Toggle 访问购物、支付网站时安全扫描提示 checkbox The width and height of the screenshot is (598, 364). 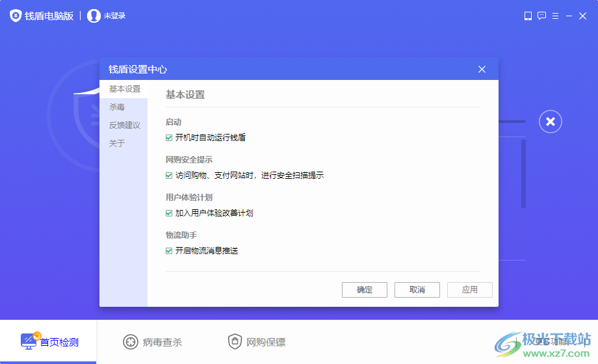169,175
